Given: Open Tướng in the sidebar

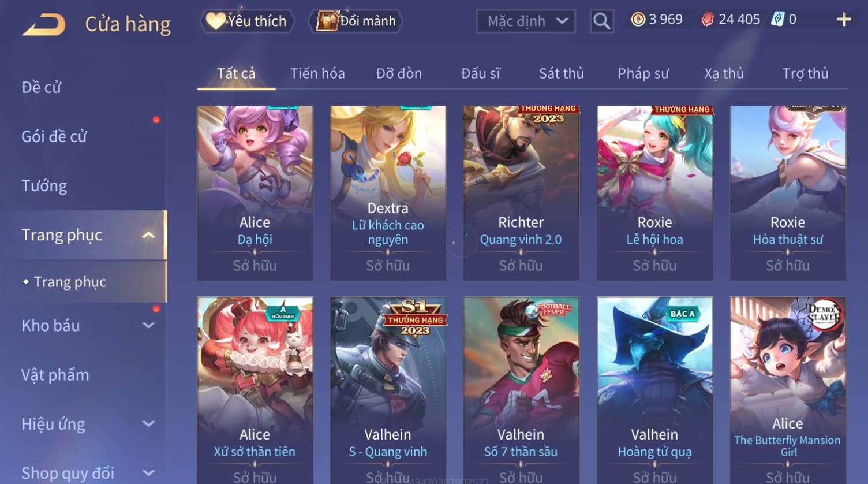Looking at the screenshot, I should pyautogui.click(x=44, y=186).
